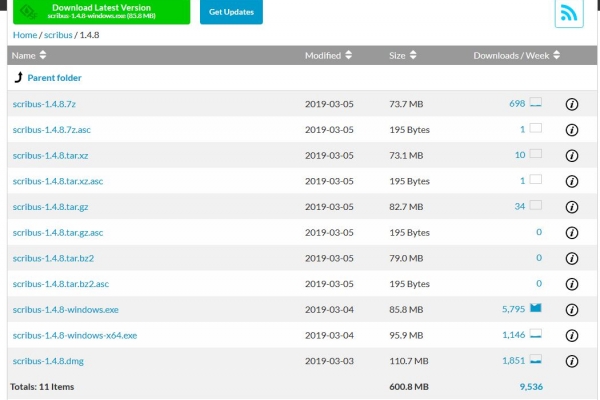Screen dimensions: 600x400
Task: Open the 1,851 weekly downloads count
Action: [x=513, y=360]
